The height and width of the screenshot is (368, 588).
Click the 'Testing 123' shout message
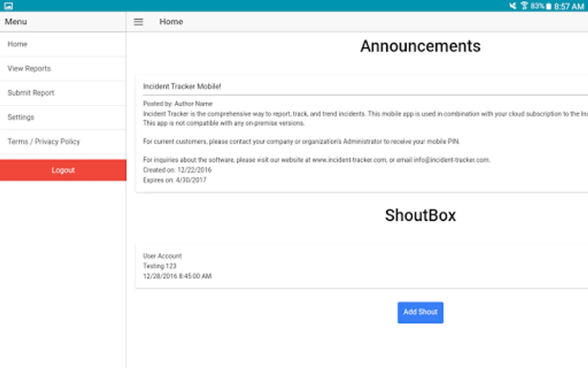pos(160,266)
